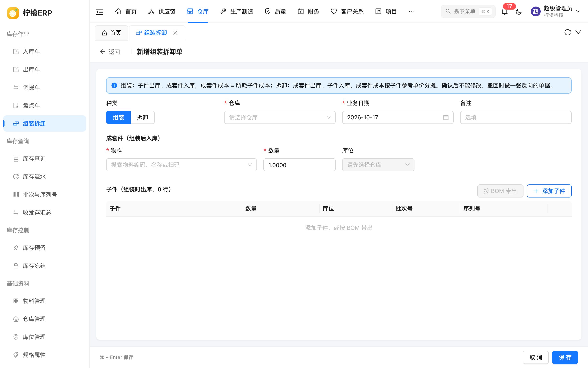Toggle dark mode moon icon

tap(519, 11)
